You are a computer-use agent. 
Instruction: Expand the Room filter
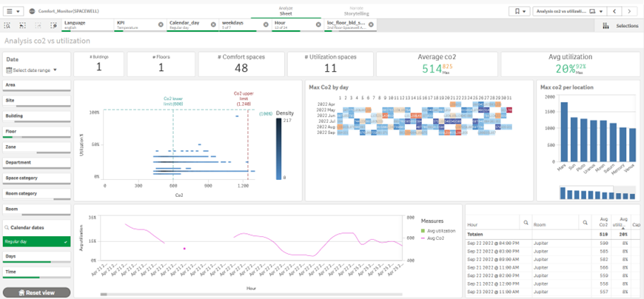pos(36,210)
